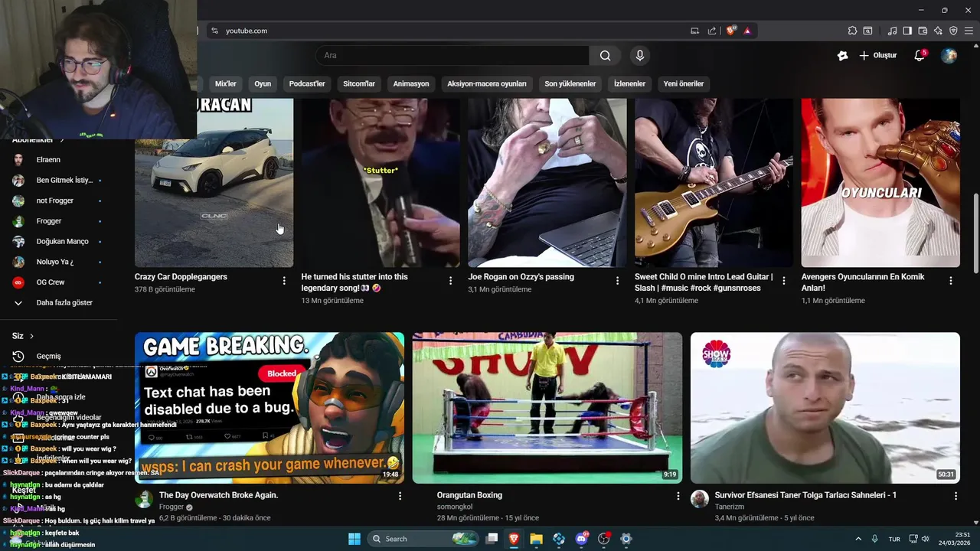This screenshot has height=551, width=980.
Task: Open options for Sweet Child O mine short
Action: point(784,281)
